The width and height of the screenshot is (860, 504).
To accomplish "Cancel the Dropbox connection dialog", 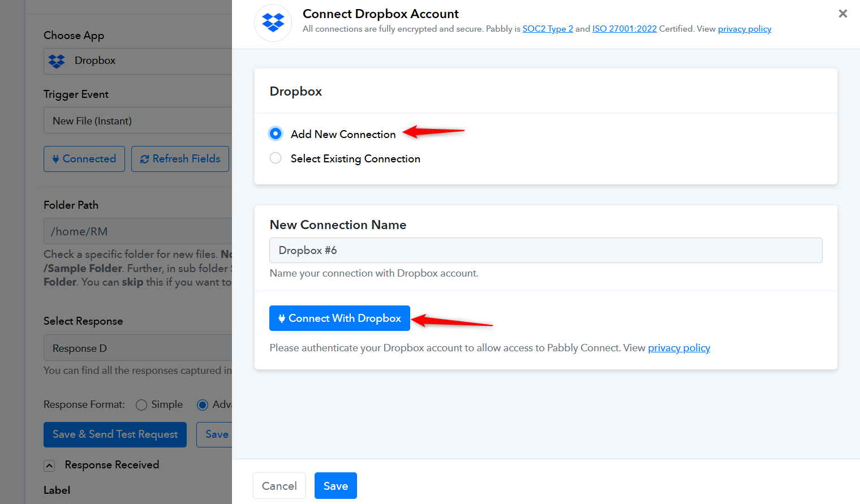I will click(279, 486).
